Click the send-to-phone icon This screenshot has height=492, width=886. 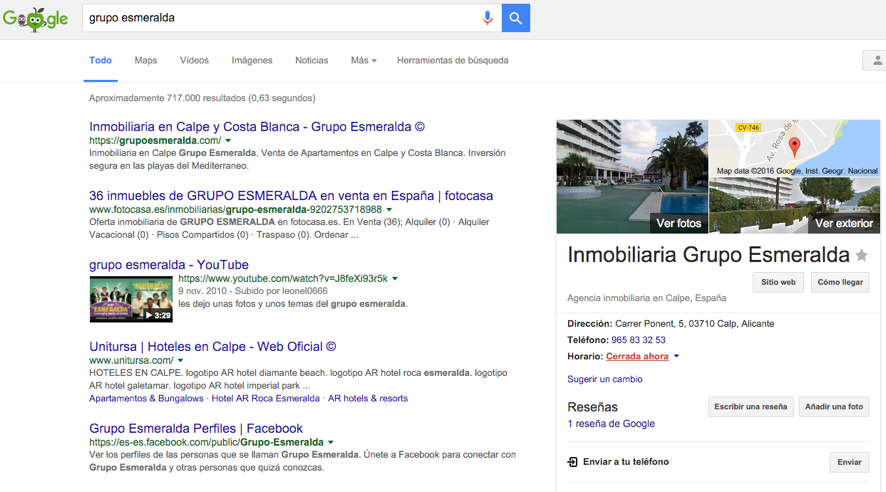coord(572,462)
